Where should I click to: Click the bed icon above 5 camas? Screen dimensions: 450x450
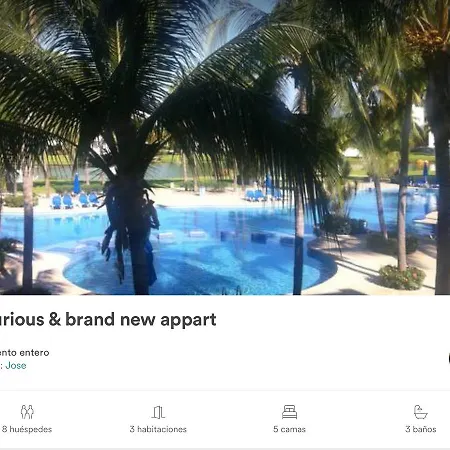tap(289, 412)
